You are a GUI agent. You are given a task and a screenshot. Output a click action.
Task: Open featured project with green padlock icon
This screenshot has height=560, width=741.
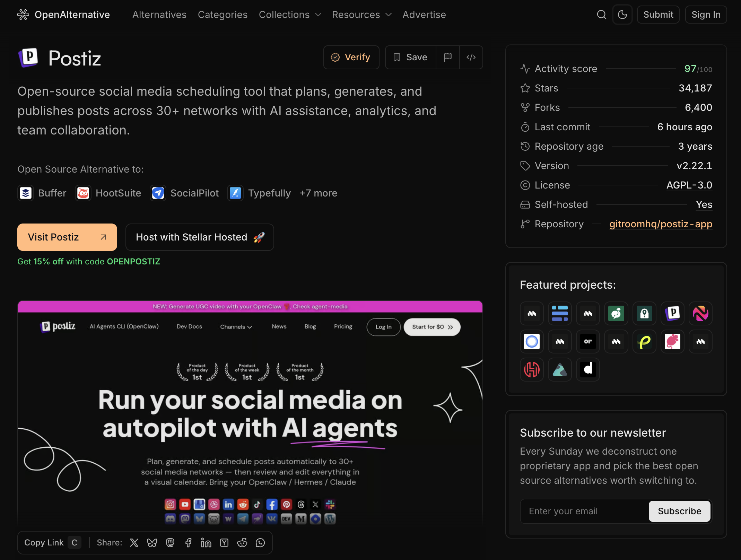(x=644, y=313)
